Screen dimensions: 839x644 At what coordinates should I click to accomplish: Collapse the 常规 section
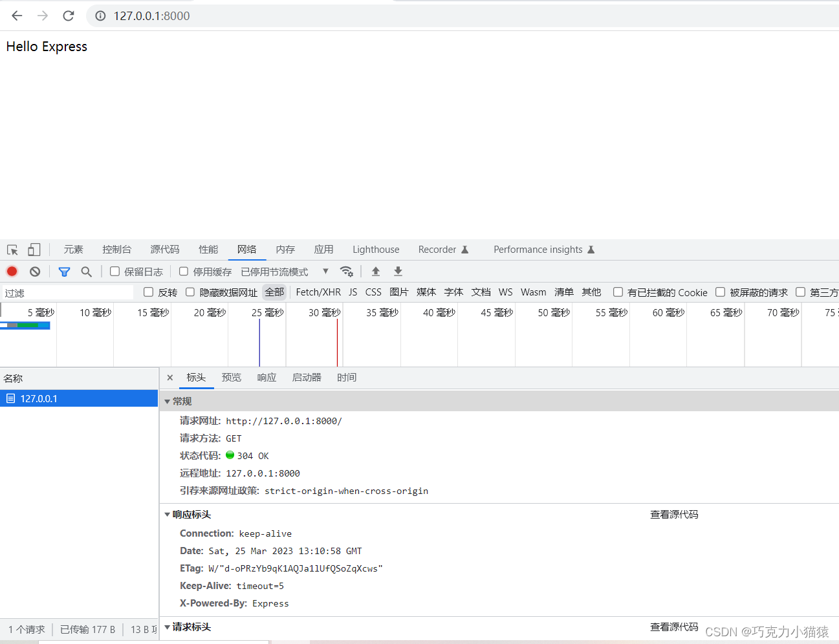(168, 402)
